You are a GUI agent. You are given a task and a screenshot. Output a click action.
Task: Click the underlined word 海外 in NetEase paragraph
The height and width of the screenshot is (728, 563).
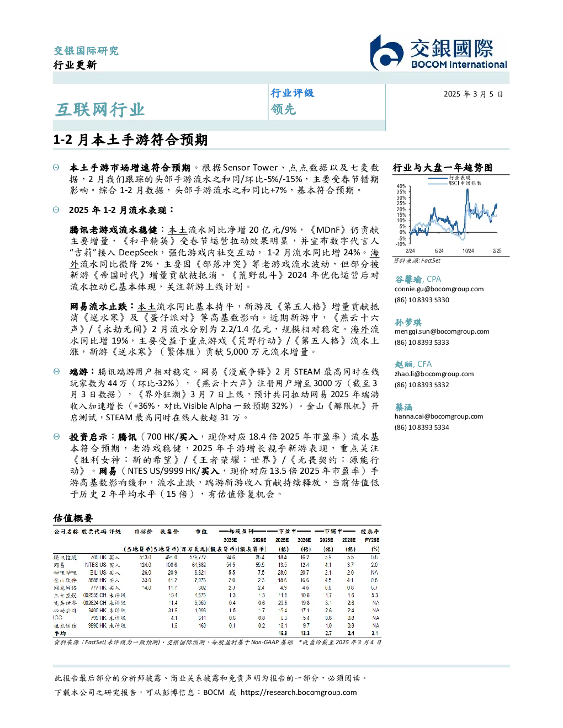pos(360,329)
